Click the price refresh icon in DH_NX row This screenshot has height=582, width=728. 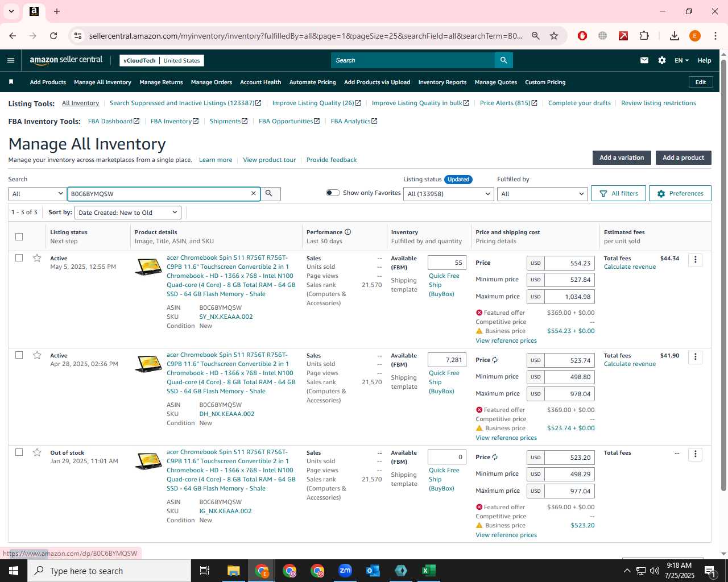click(x=495, y=360)
